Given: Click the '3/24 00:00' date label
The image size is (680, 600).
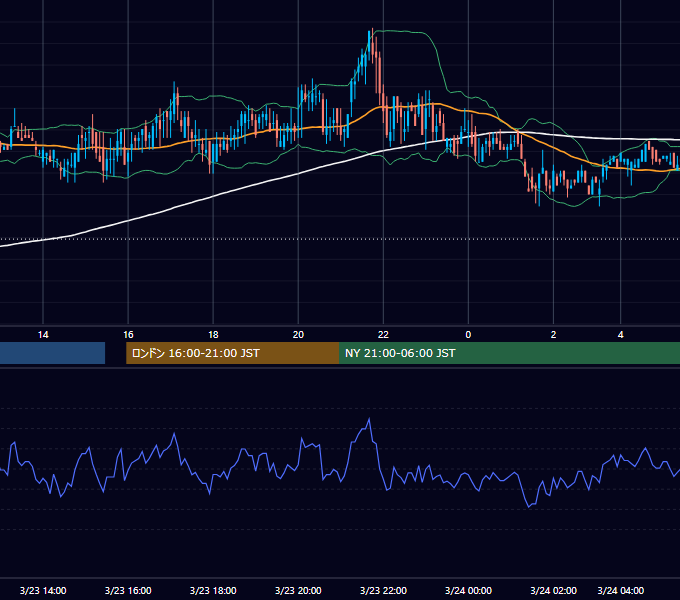Looking at the screenshot, I should tap(468, 590).
